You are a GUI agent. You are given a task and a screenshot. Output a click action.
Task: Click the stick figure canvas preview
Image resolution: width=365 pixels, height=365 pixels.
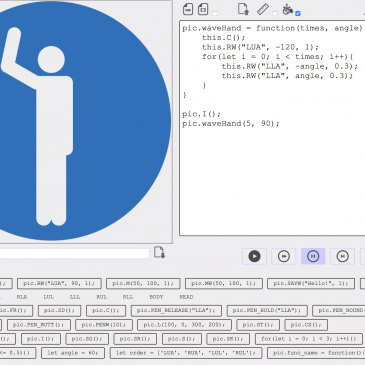tap(86, 121)
